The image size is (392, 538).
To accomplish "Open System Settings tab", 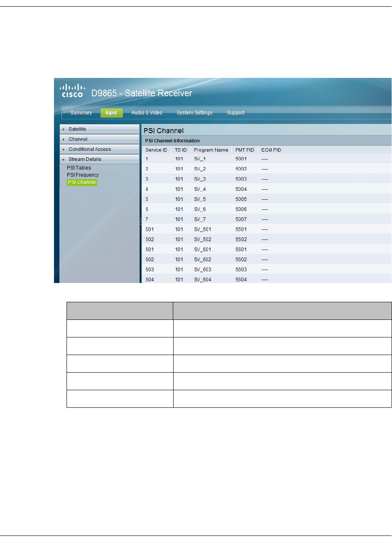I will click(x=194, y=113).
